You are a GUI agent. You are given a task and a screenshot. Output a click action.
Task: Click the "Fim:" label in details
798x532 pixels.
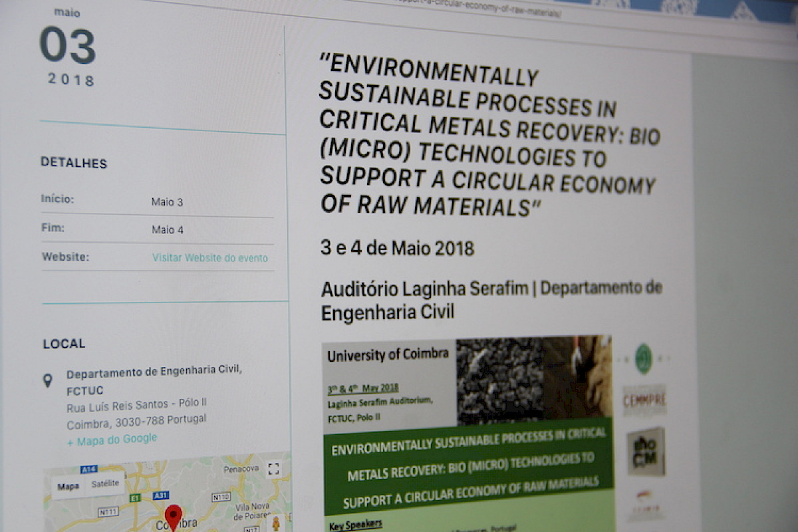[x=53, y=227]
